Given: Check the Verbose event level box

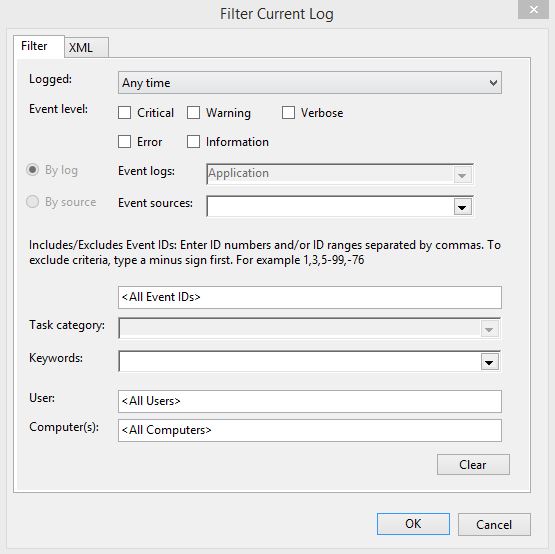Looking at the screenshot, I should pyautogui.click(x=288, y=113).
